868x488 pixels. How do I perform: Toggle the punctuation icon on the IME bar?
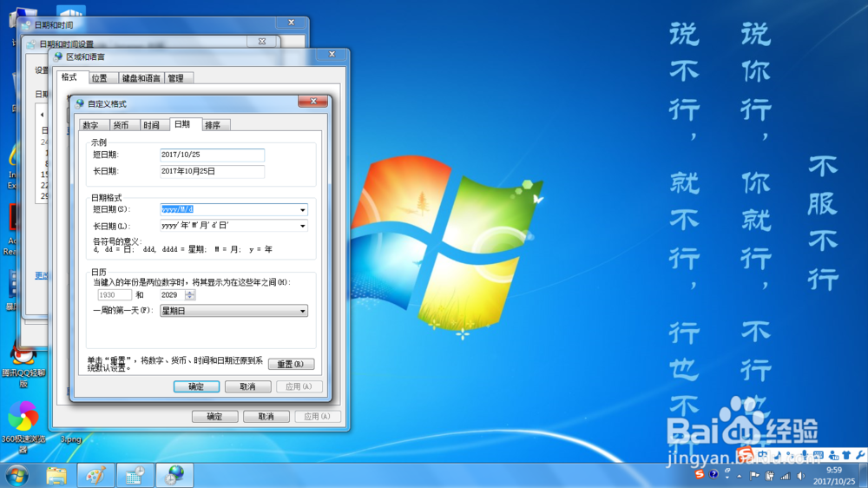point(790,455)
